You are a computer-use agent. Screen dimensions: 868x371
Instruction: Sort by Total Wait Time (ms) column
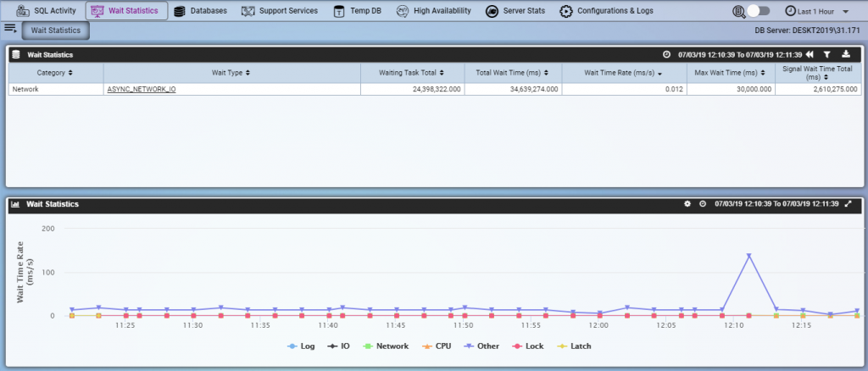coord(513,73)
